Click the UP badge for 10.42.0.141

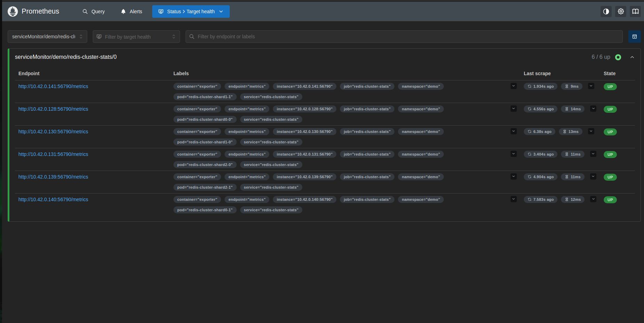click(x=610, y=87)
